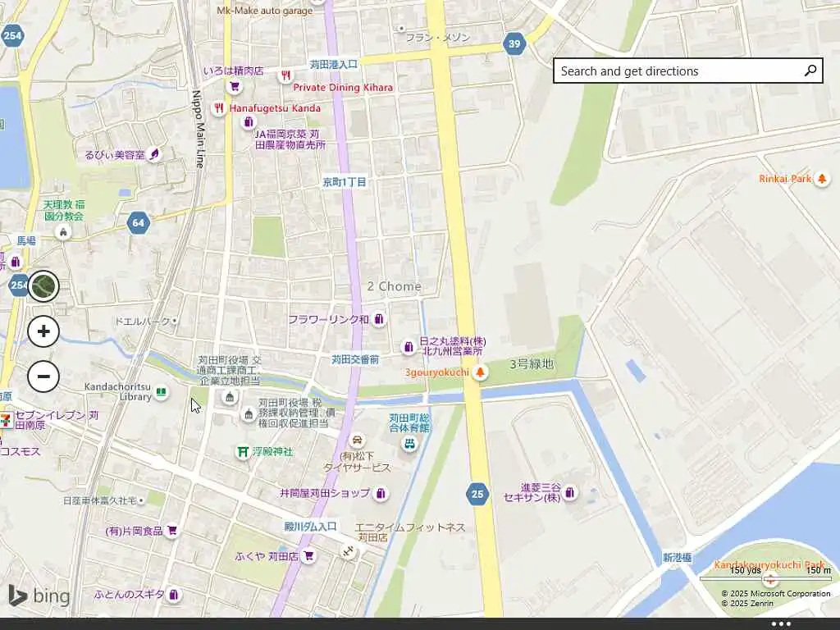Select the 苅田町総合体育館 gym icon
The height and width of the screenshot is (630, 840).
(x=410, y=444)
